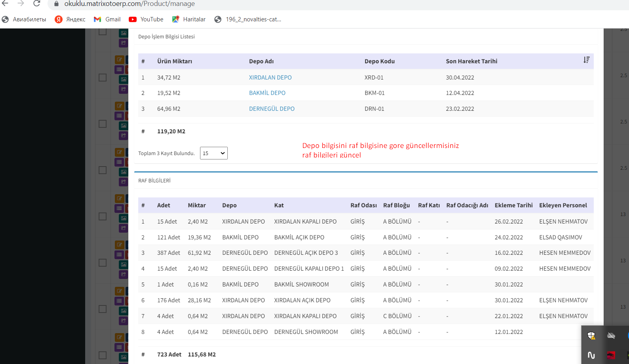Go back using the browser back arrow
The image size is (629, 364).
(5, 4)
